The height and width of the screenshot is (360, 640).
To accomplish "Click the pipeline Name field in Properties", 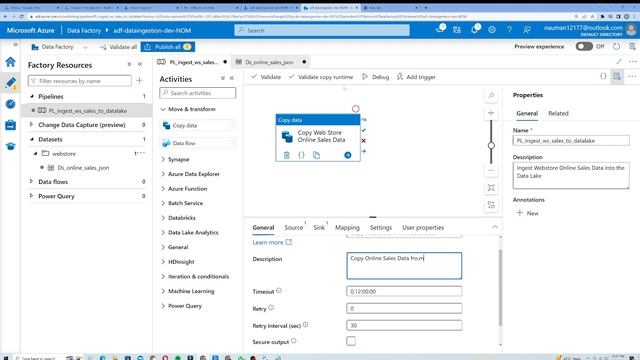I will click(571, 140).
